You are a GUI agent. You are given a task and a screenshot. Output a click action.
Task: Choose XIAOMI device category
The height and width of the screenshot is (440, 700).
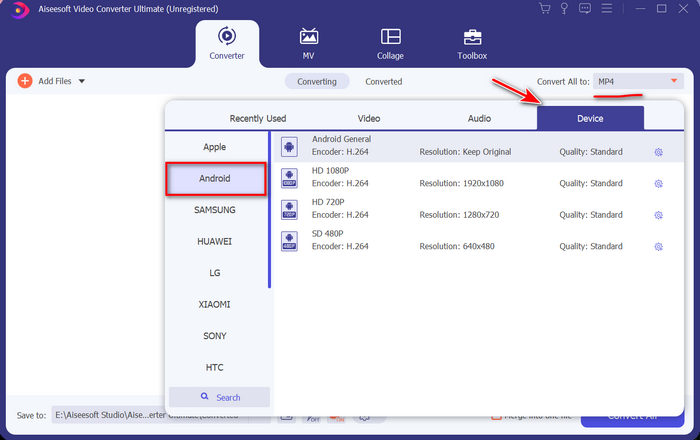point(215,304)
